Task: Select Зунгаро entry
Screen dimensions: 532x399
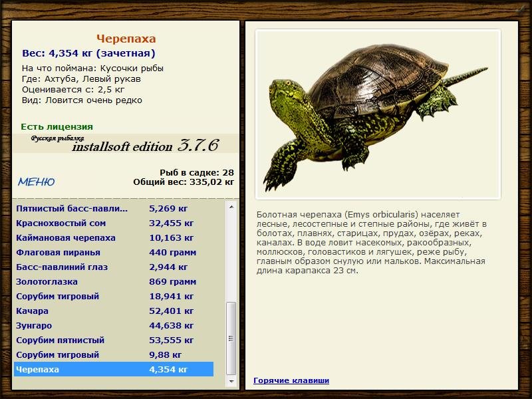Action: (114, 325)
